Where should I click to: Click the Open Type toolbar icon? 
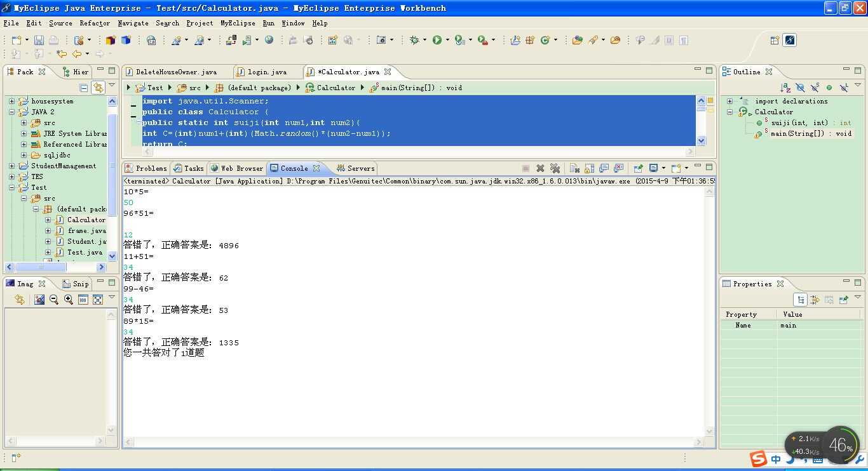pyautogui.click(x=577, y=40)
